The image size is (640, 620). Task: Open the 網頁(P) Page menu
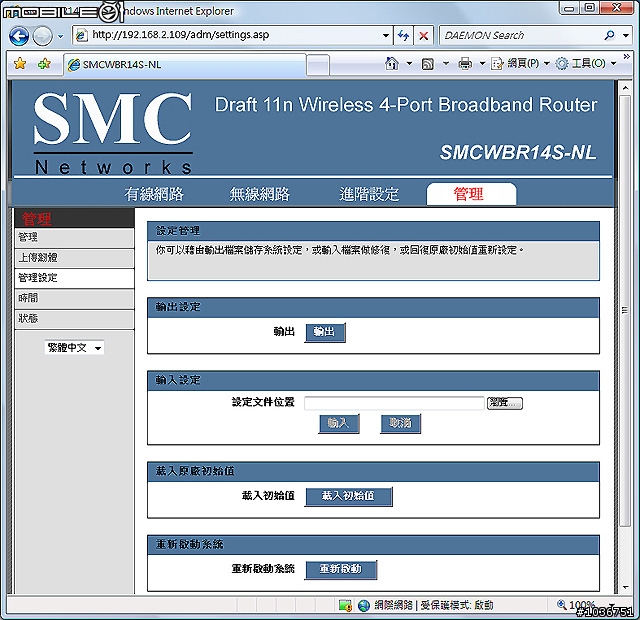pyautogui.click(x=520, y=63)
